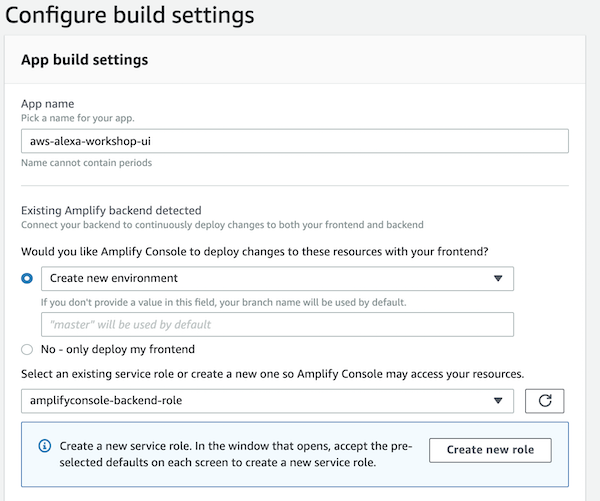Click the info icon in the blue notice
600x501 pixels.
pos(44,446)
